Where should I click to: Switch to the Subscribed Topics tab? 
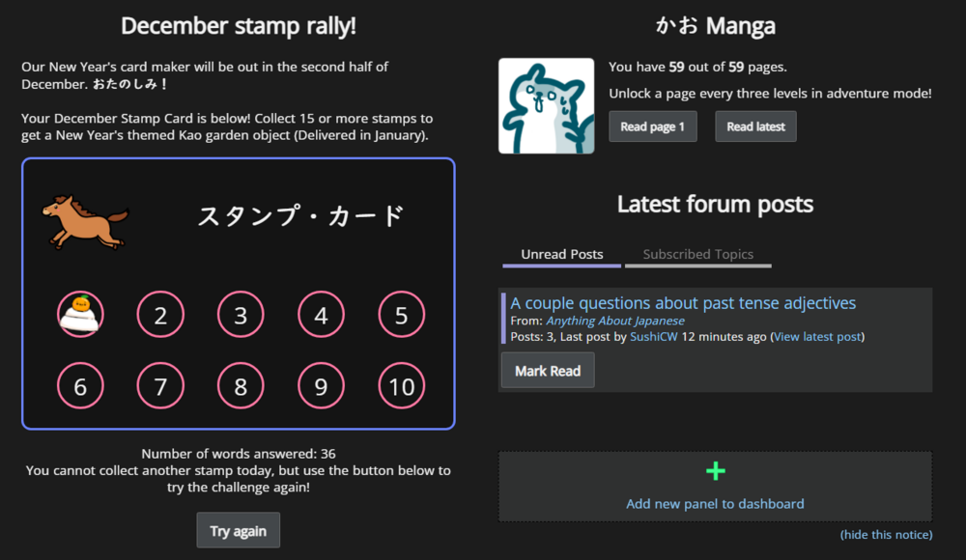(x=697, y=254)
